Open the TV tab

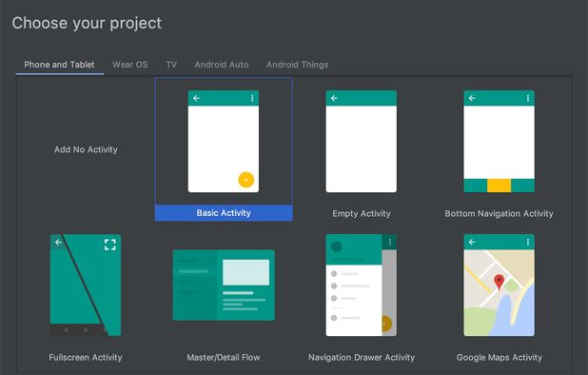click(x=171, y=65)
